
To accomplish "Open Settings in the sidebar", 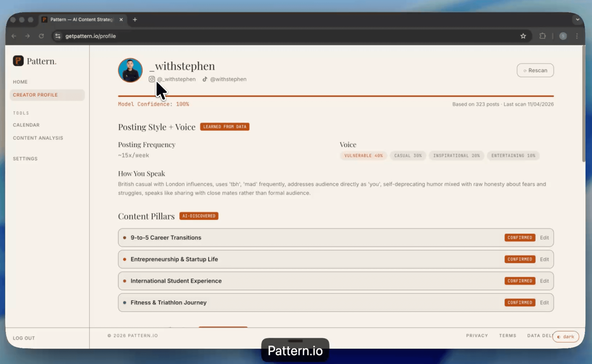I will 25,159.
